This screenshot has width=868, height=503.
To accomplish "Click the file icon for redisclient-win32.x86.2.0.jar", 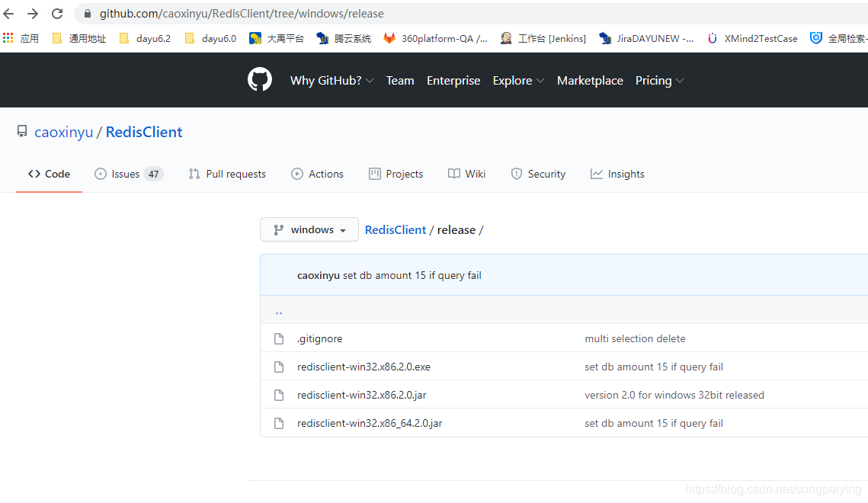I will [279, 395].
